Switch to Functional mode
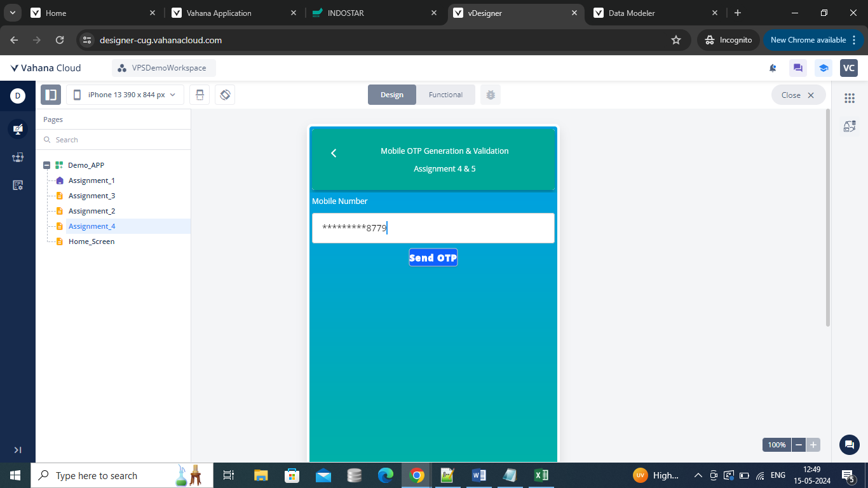This screenshot has width=868, height=488. point(445,95)
